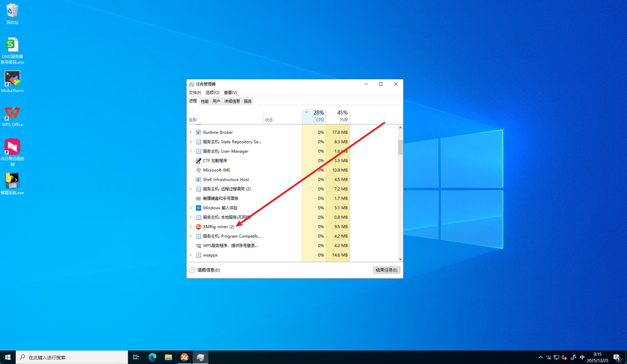Launch the Sunflower remote control shortcut
This screenshot has width=627, height=364.
click(x=12, y=151)
